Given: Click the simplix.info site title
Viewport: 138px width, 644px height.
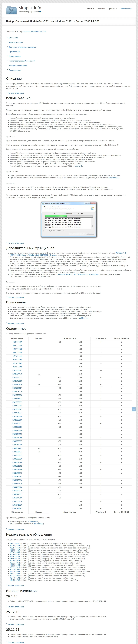Looking at the screenshot, I should coord(30,8).
